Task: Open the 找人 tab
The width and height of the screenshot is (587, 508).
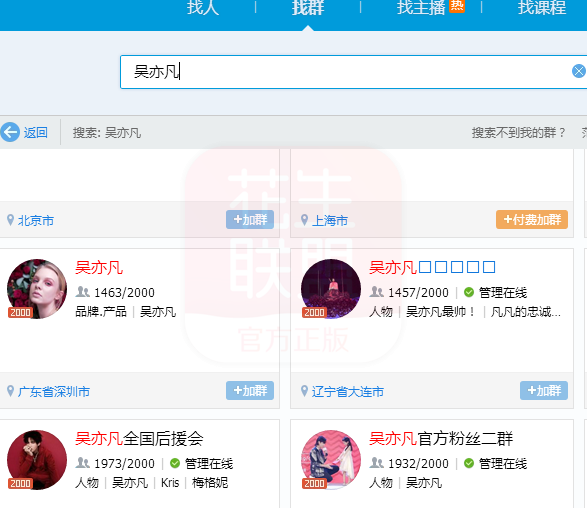Action: coord(203,7)
